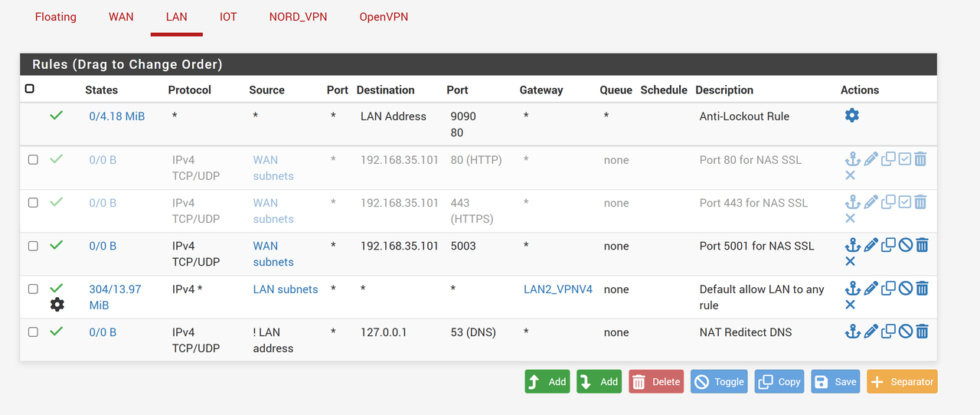Open the LAN2_VPNV4 gateway link

[558, 289]
